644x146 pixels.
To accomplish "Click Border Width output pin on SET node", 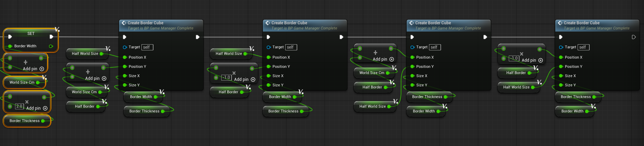I will coord(51,46).
